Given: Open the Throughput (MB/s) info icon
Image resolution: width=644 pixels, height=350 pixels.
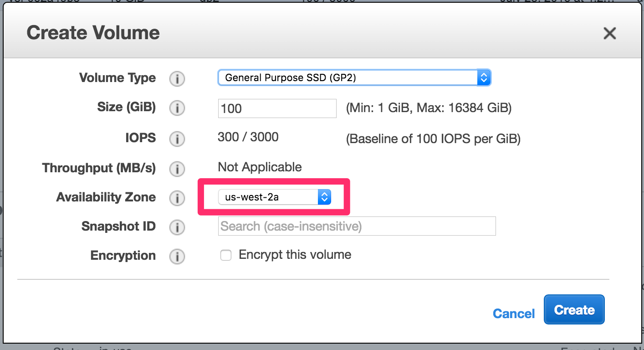Looking at the screenshot, I should coord(177,169).
